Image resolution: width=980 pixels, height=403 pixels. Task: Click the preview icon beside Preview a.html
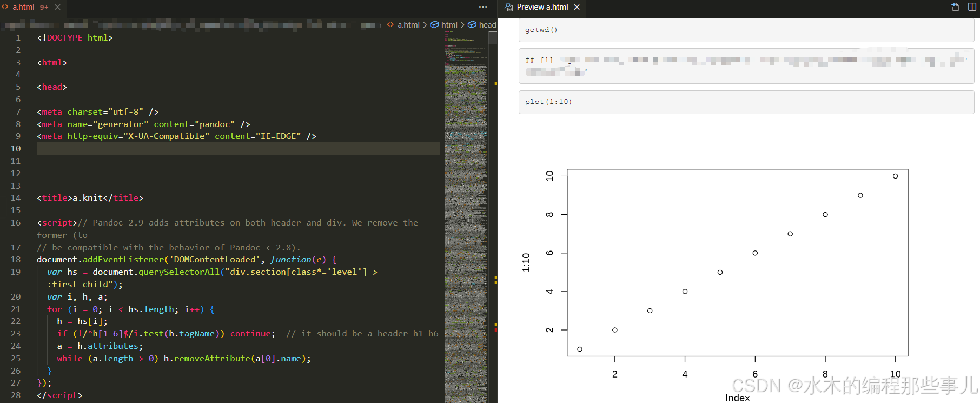click(508, 7)
